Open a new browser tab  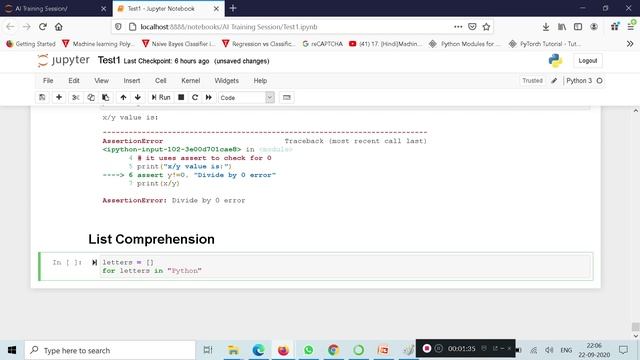[233, 8]
